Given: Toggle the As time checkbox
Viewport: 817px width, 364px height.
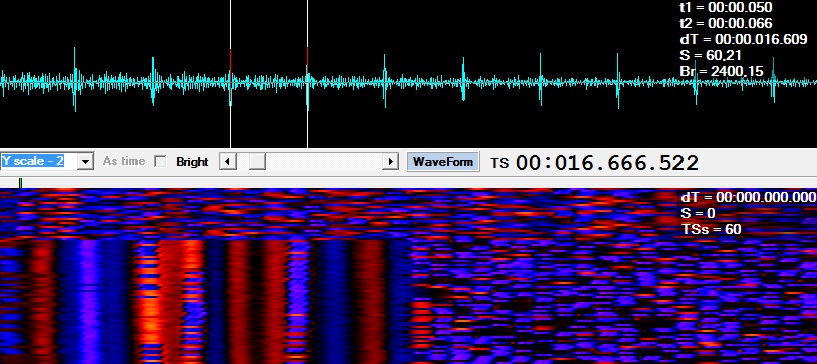Looking at the screenshot, I should point(160,162).
